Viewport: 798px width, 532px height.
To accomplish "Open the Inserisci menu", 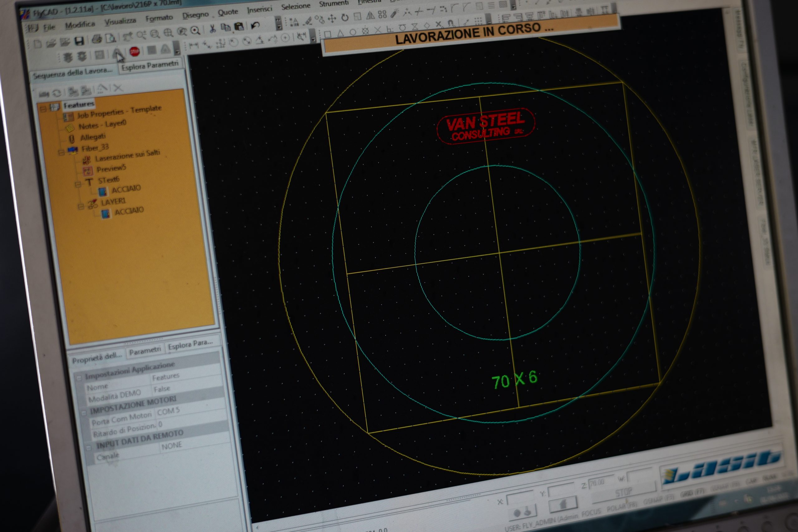I will [260, 9].
